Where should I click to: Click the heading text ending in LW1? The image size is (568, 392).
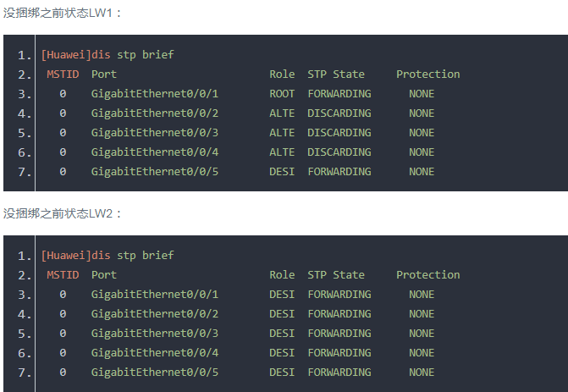click(63, 13)
